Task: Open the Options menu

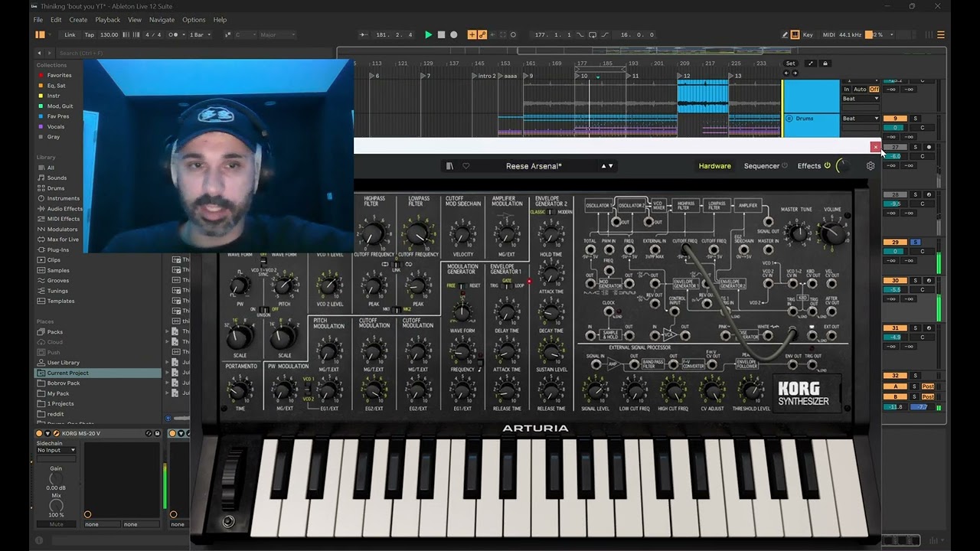Action: pyautogui.click(x=194, y=19)
